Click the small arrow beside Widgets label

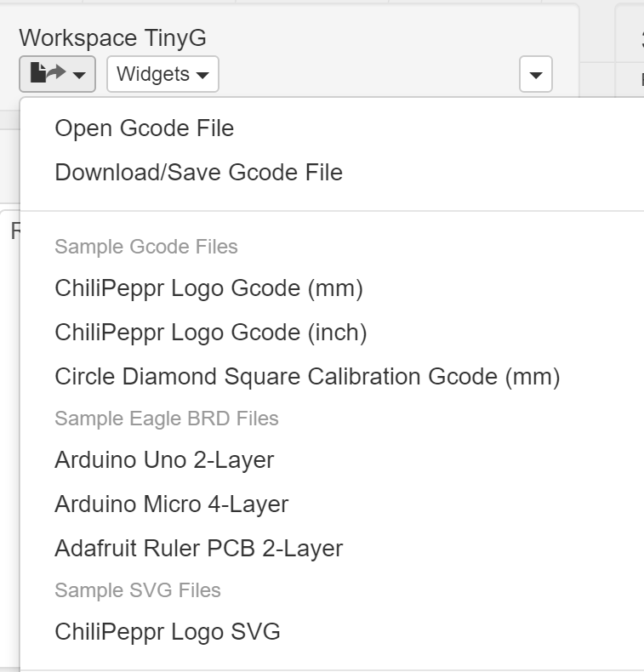[x=202, y=76]
